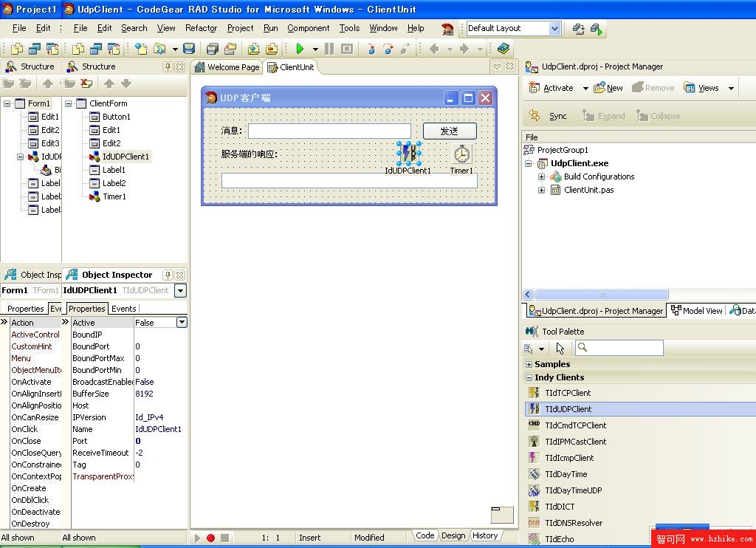Select IdUDPClient1 component on the form
The height and width of the screenshot is (548, 756).
coord(408,154)
